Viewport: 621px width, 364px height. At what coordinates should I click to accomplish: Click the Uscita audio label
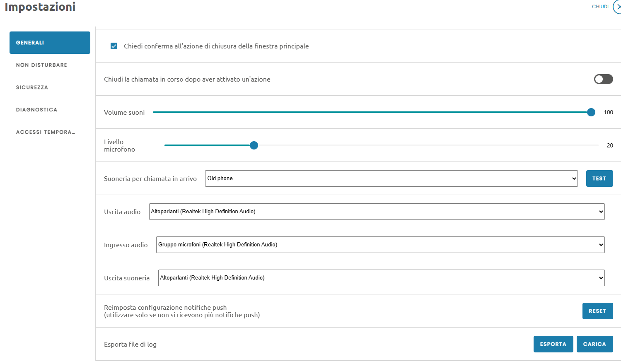(x=122, y=212)
